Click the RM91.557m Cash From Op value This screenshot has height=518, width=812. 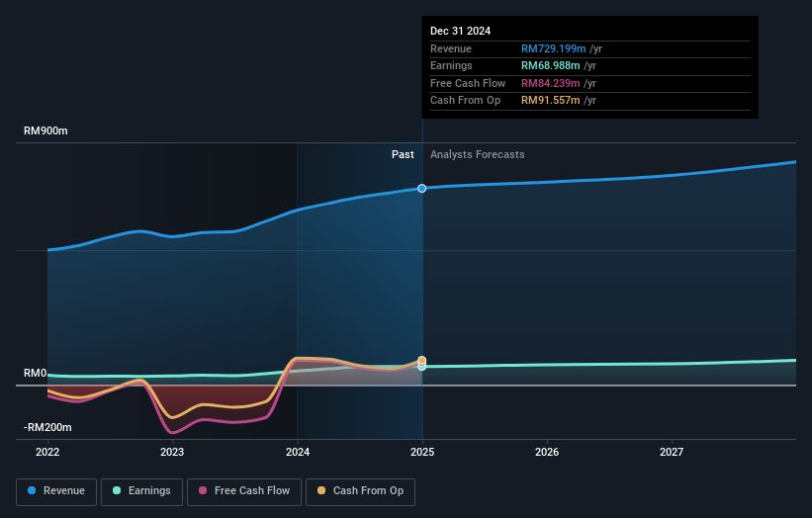point(549,100)
